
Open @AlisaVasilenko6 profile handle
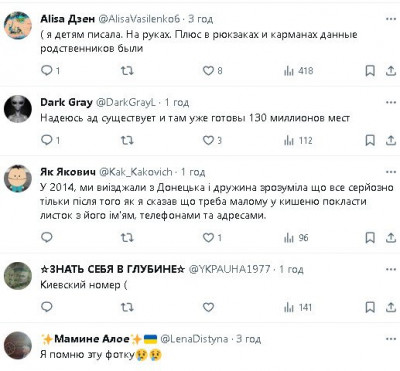(139, 19)
